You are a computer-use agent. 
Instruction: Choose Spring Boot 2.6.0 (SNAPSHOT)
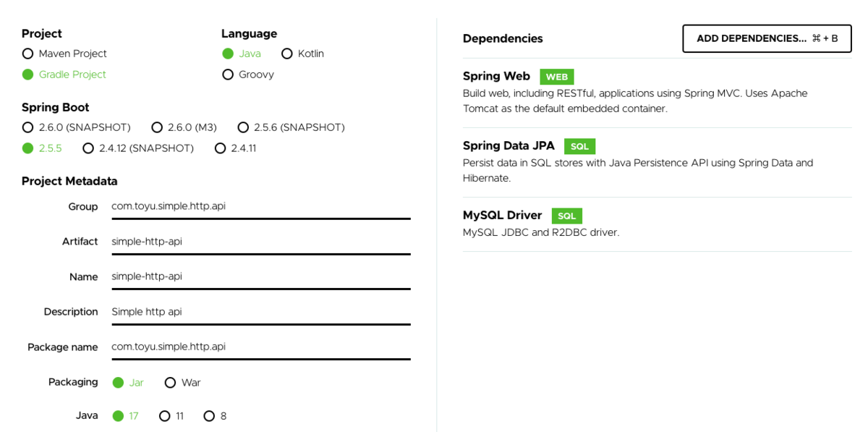pos(28,127)
